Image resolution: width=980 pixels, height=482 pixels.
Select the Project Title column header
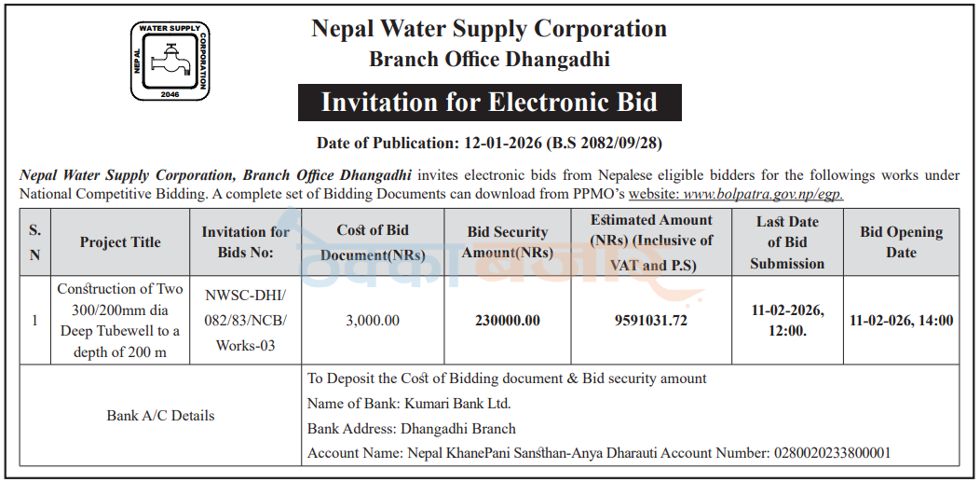coord(120,242)
